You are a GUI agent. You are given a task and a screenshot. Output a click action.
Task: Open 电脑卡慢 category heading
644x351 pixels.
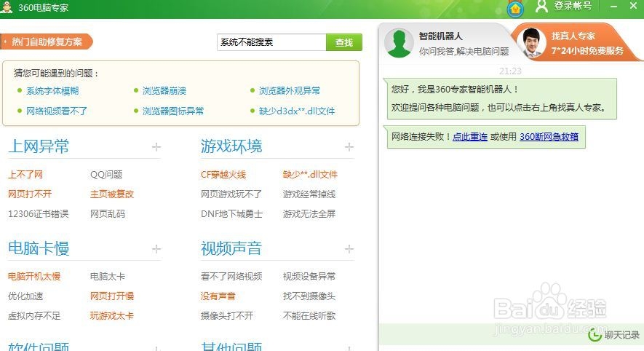39,248
